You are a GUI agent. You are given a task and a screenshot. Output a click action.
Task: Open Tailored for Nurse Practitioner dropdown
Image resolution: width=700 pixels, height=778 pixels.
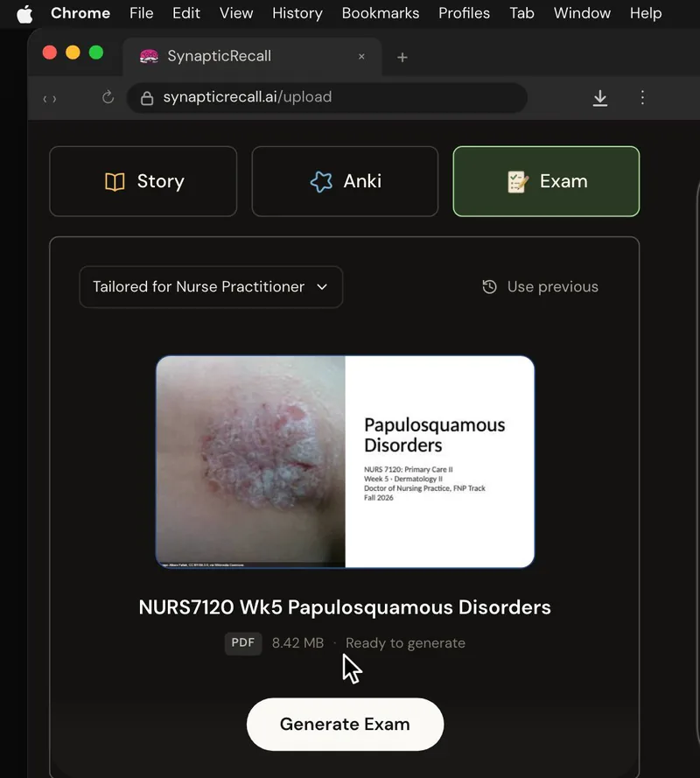tap(211, 287)
